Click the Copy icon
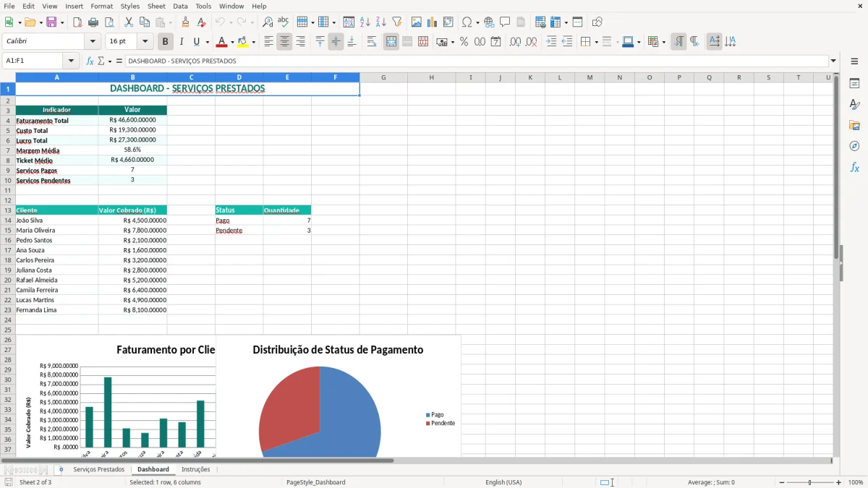This screenshot has width=868, height=488. (144, 22)
